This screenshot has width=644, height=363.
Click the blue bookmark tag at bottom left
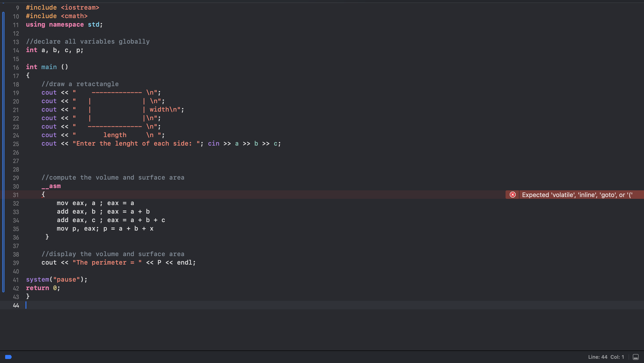(x=8, y=357)
